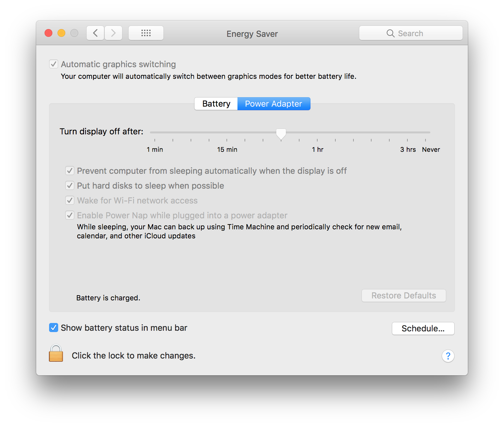The image size is (504, 427).
Task: Click the Energy Saver window title
Action: (252, 34)
